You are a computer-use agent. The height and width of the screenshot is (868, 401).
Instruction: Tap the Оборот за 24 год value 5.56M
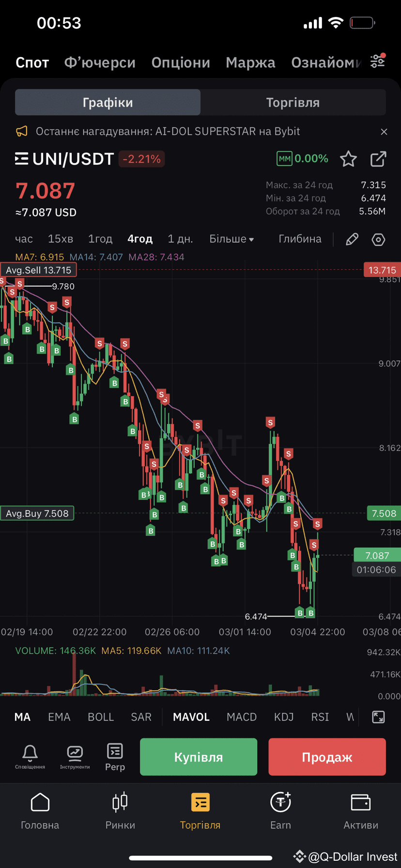click(x=372, y=211)
